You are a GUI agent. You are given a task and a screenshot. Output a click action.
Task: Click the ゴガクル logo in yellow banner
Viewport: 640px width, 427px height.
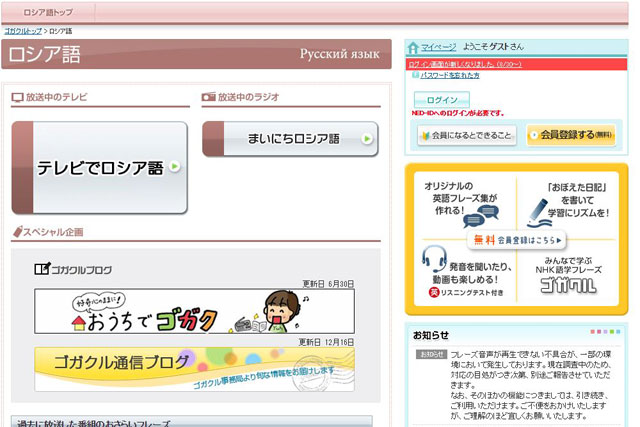coord(569,285)
